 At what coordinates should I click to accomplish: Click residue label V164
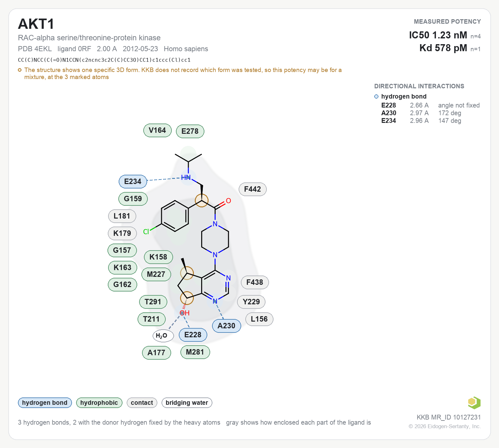pos(157,130)
